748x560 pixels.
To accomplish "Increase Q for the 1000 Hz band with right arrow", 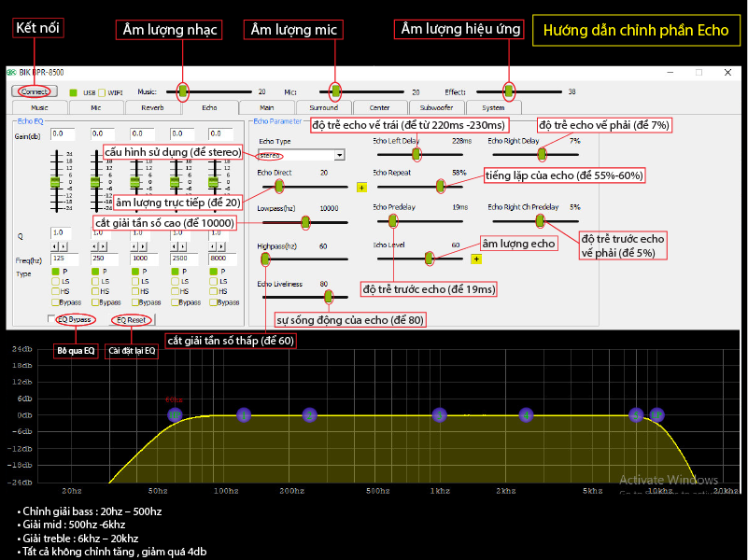I will pyautogui.click(x=143, y=246).
